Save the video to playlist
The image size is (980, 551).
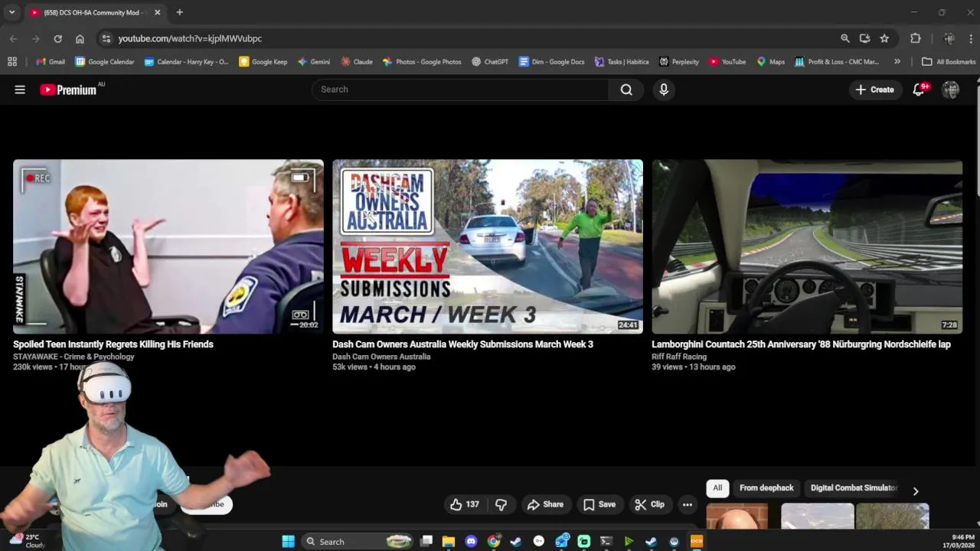(x=599, y=504)
